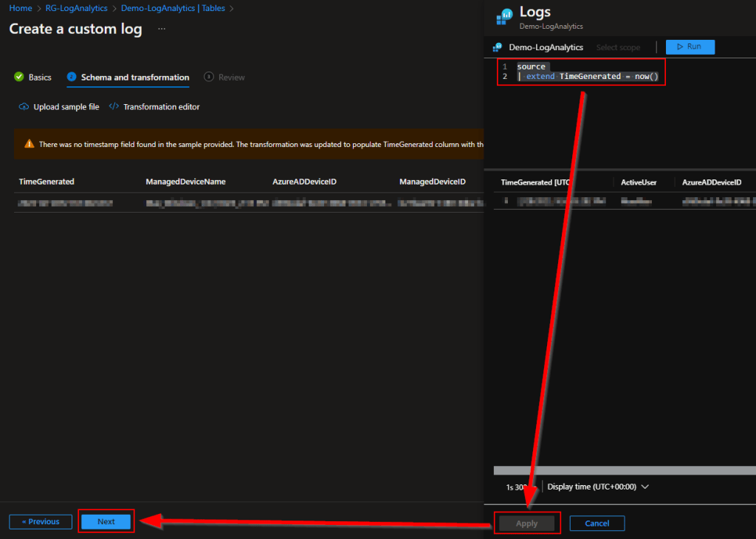Click the Previous button

tap(41, 522)
